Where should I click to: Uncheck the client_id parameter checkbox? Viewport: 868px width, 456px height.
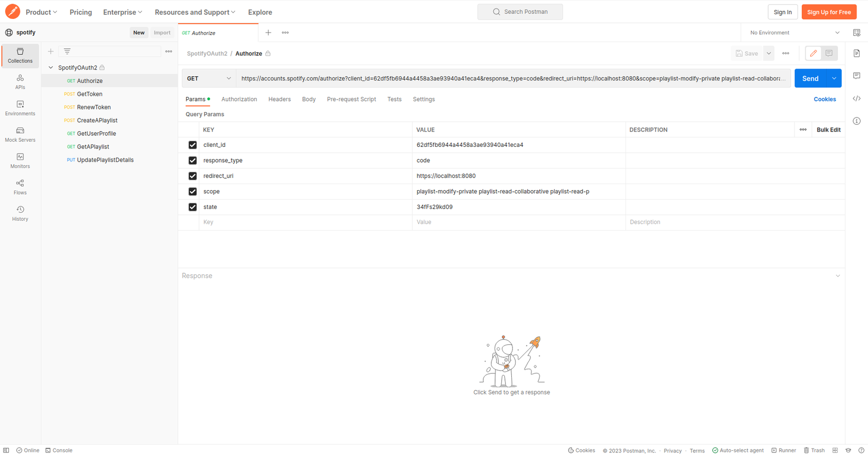point(193,145)
